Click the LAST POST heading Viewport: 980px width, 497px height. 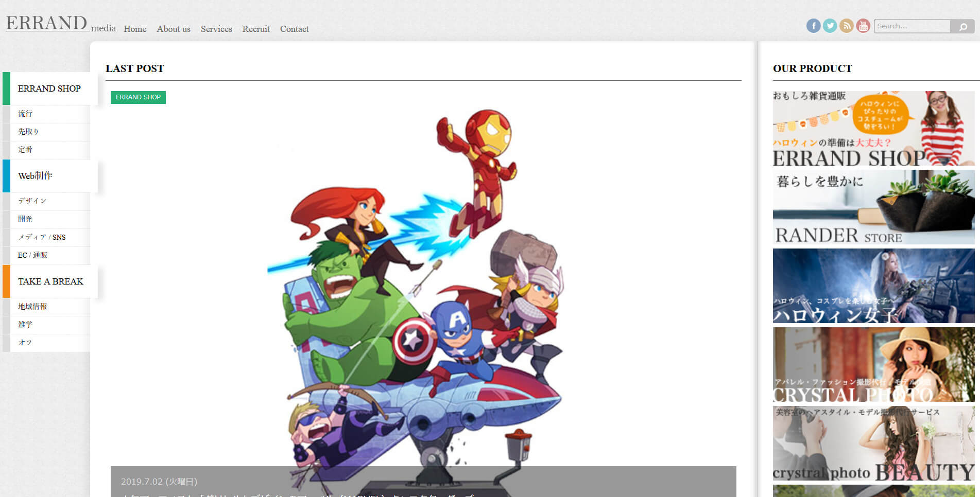click(x=135, y=68)
